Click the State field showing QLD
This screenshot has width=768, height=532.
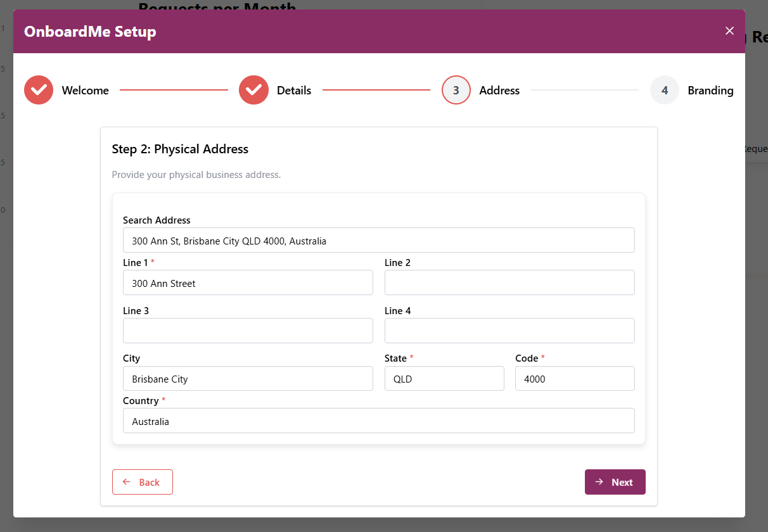tap(444, 379)
